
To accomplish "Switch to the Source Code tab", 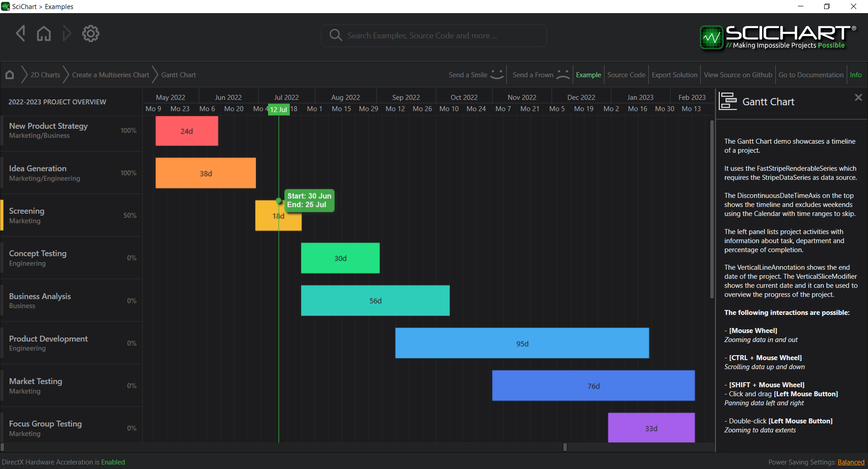I will (626, 75).
